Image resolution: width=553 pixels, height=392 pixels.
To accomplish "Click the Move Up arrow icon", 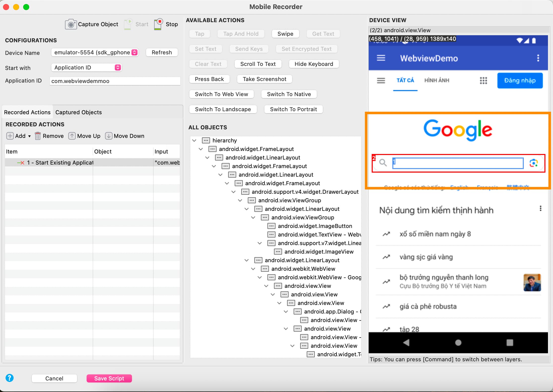I will (72, 136).
